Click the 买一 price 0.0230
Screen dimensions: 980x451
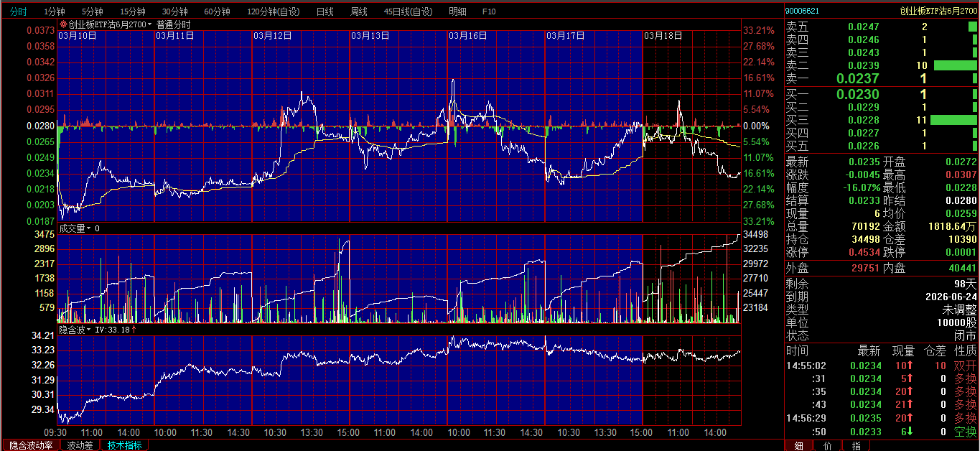[x=858, y=94]
